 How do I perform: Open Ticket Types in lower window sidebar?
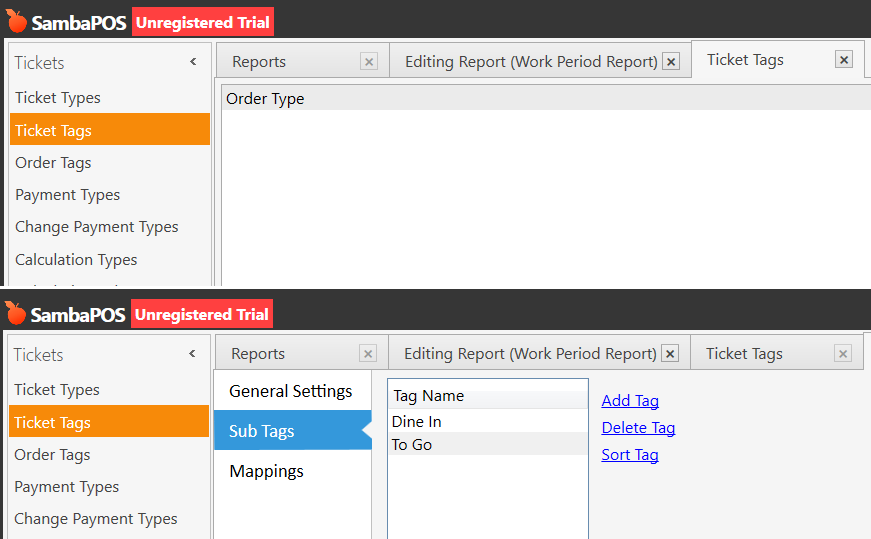(x=109, y=390)
